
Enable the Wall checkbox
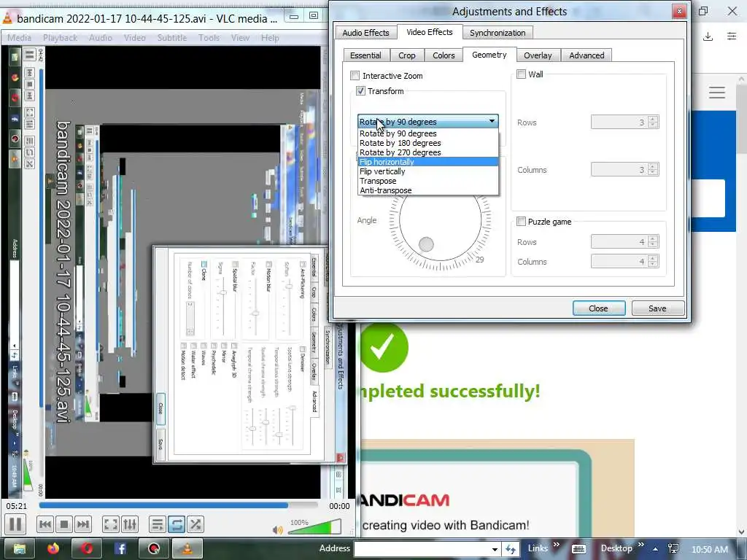[522, 74]
